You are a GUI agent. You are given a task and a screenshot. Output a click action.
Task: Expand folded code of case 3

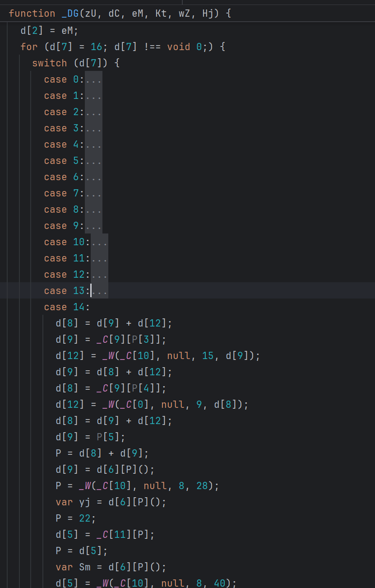[93, 128]
